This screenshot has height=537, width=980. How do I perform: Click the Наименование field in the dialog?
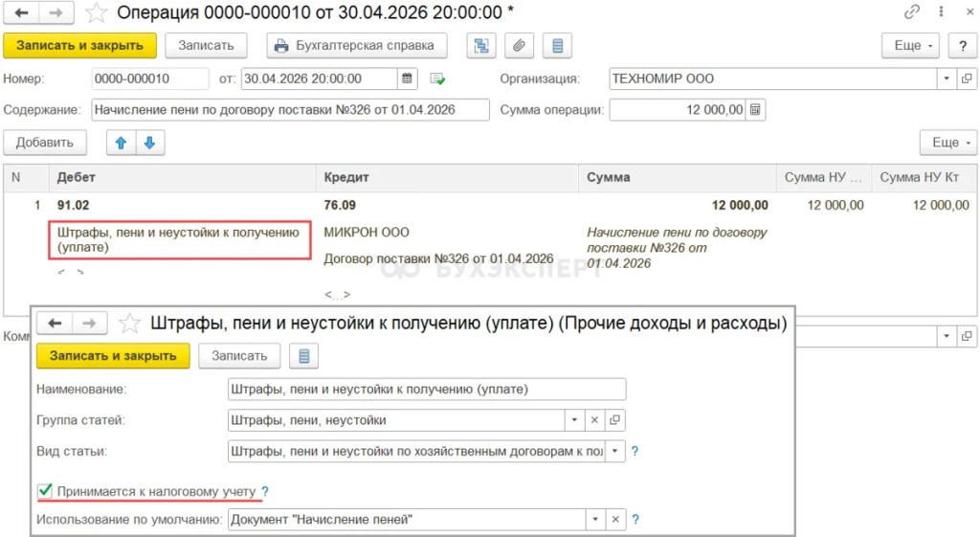(427, 390)
